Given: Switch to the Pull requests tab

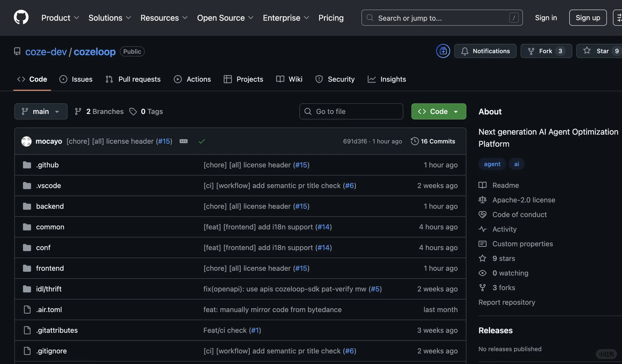Looking at the screenshot, I should point(133,79).
